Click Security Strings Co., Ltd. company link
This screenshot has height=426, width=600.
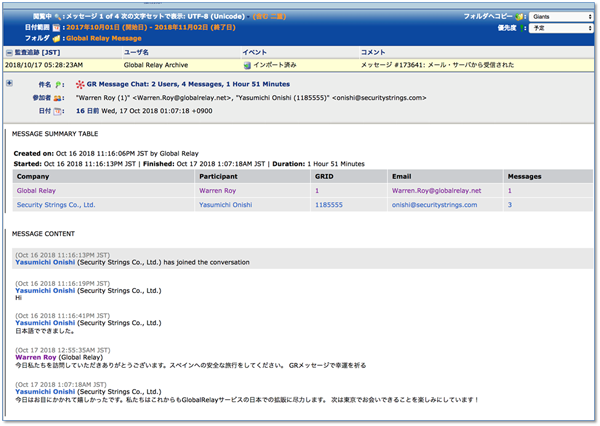(56, 205)
